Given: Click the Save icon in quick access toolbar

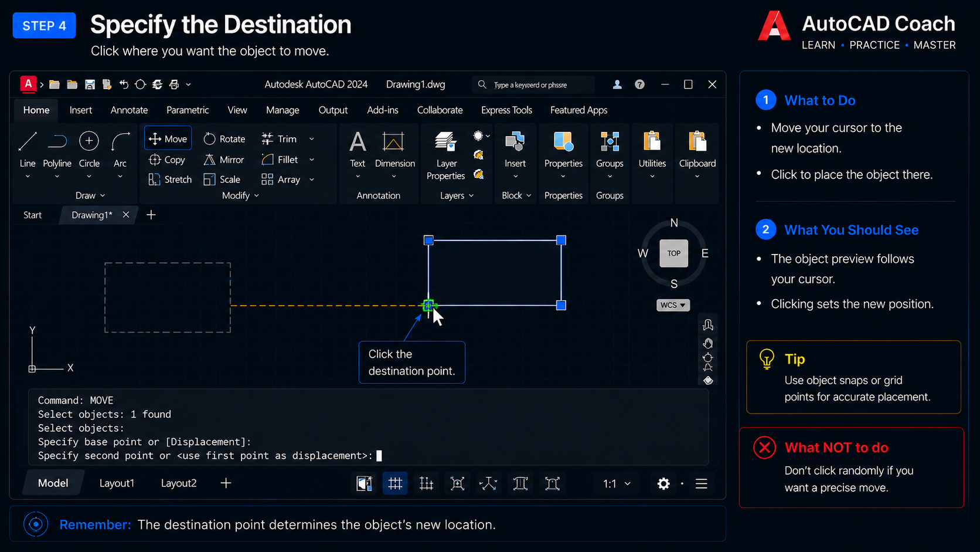Looking at the screenshot, I should (90, 84).
